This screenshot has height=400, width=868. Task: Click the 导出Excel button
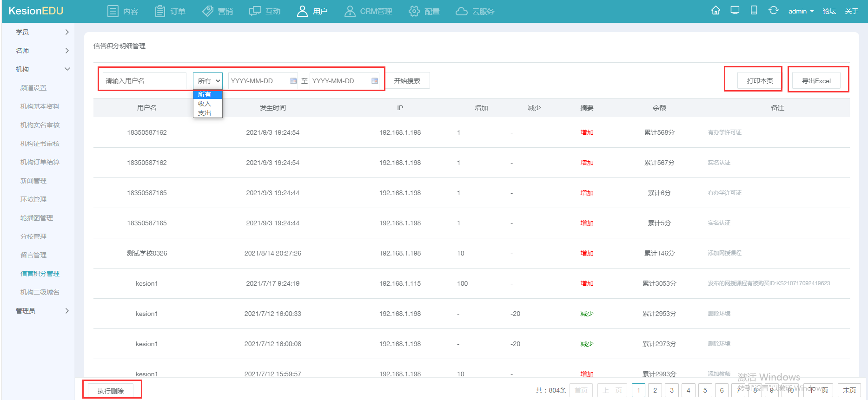click(x=816, y=81)
